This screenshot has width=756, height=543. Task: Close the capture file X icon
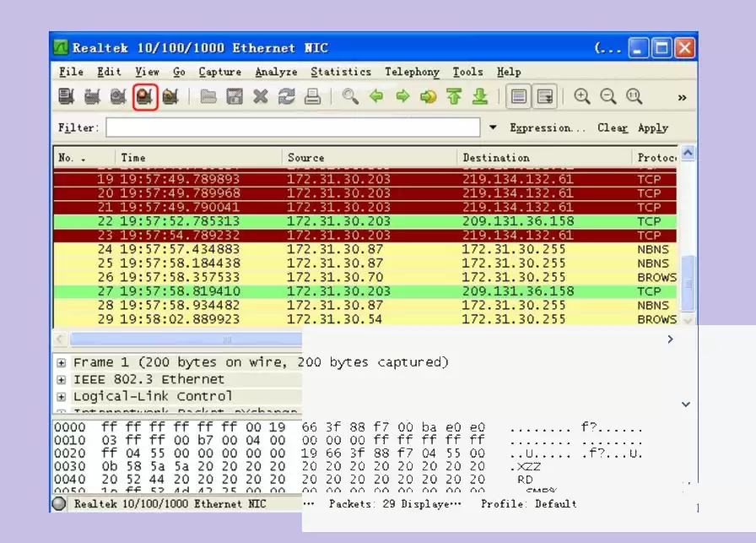[x=261, y=96]
